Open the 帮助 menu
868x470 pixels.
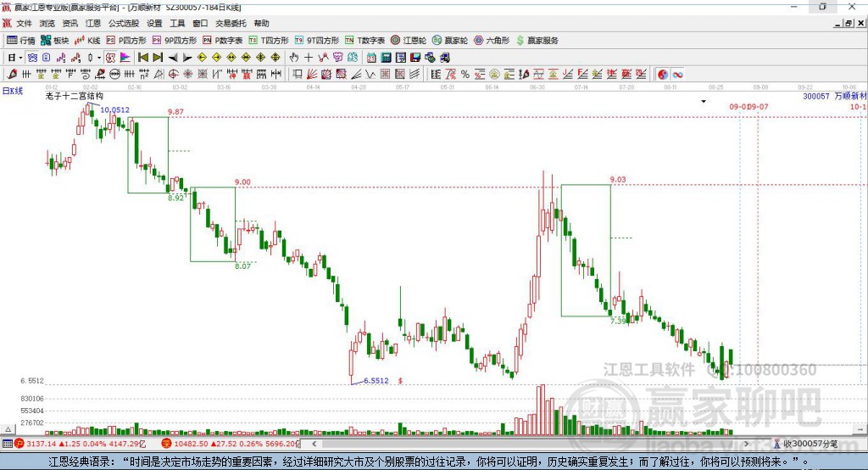261,23
